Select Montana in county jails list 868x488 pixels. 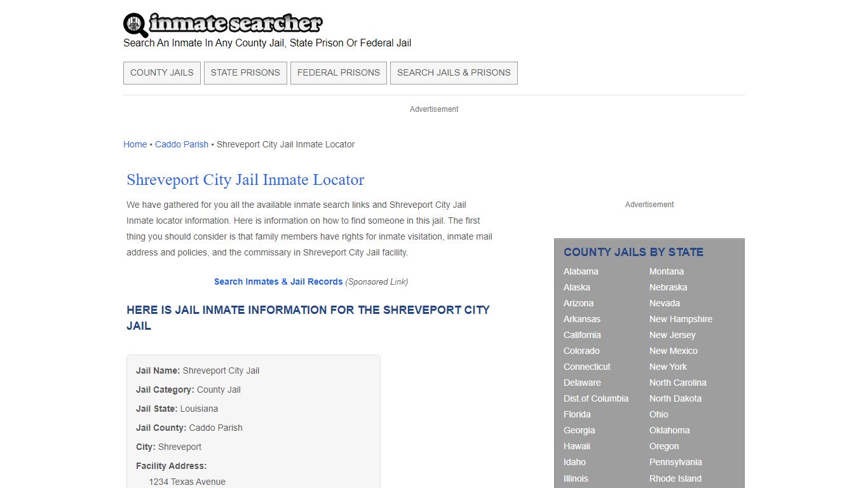tap(667, 271)
